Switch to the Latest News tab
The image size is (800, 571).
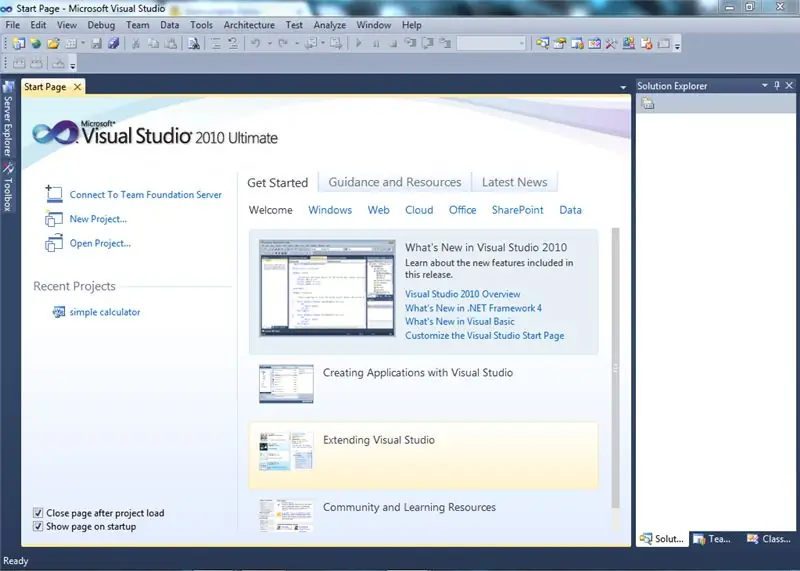(x=514, y=182)
